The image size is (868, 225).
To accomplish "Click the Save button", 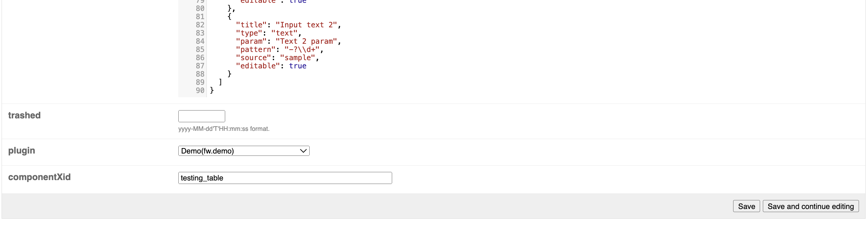I will tap(746, 206).
